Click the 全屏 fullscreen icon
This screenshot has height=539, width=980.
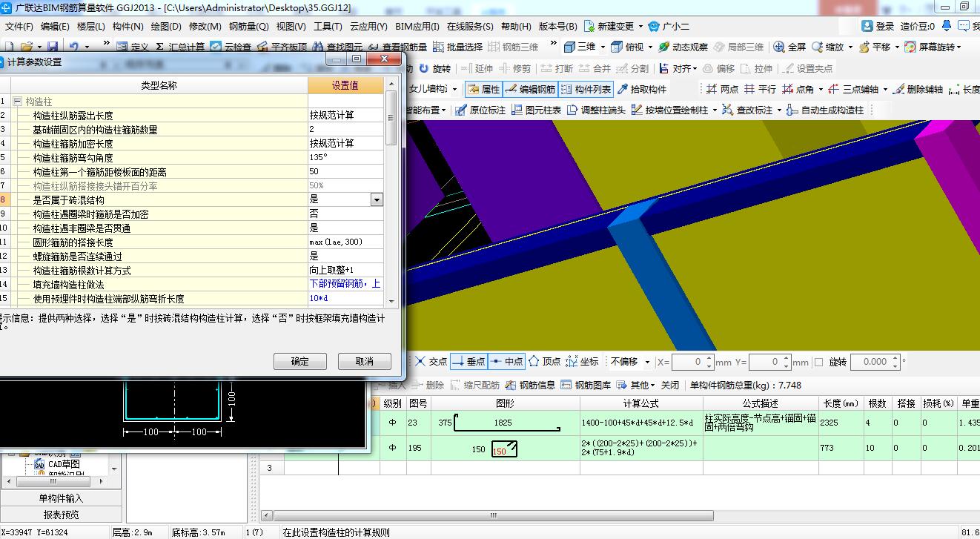(x=779, y=47)
